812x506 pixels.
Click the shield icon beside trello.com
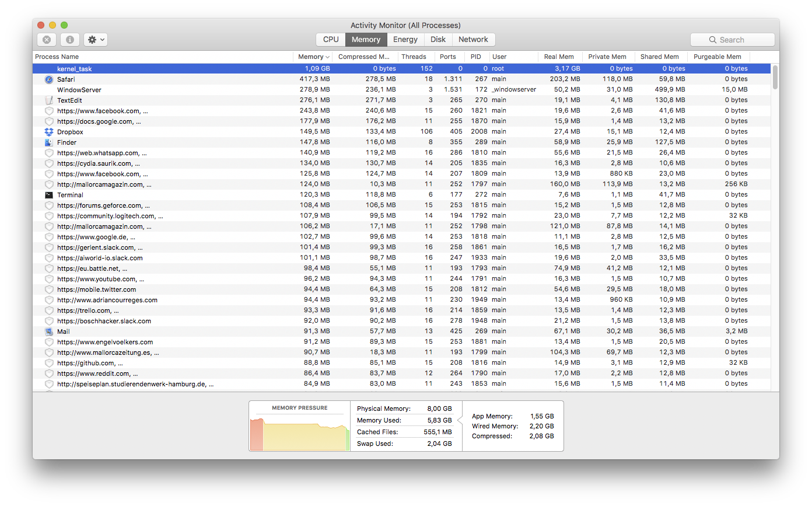point(49,310)
